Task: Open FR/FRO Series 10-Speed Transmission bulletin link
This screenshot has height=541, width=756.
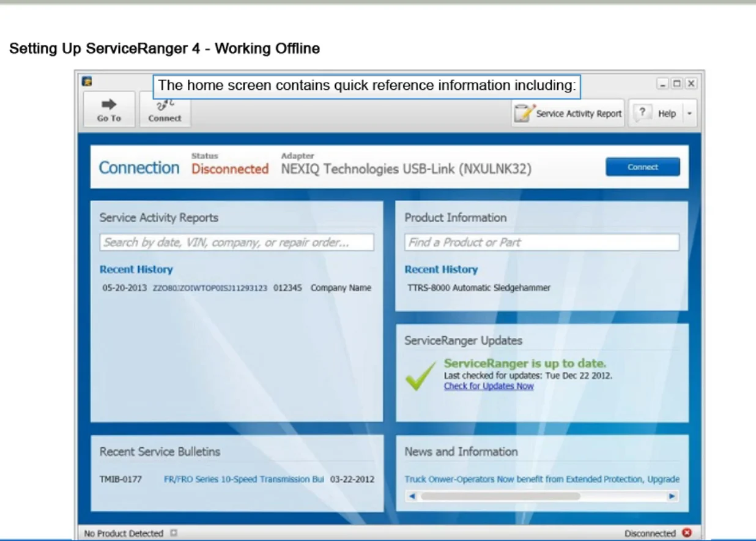Action: [244, 479]
